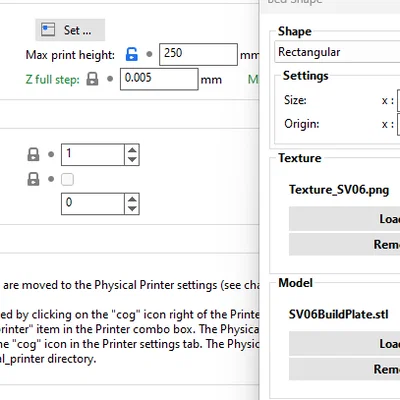Screen dimensions: 400x400
Task: Click the reset dot beside Max print height
Action: (x=149, y=54)
